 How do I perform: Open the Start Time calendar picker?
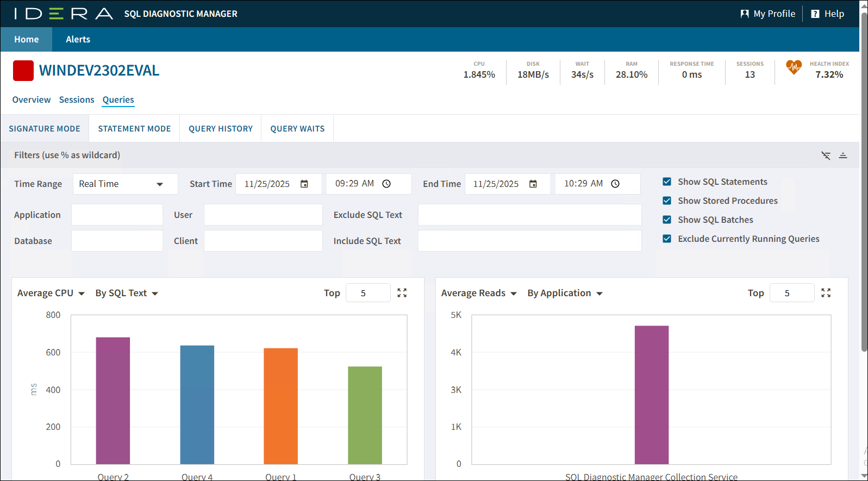304,184
